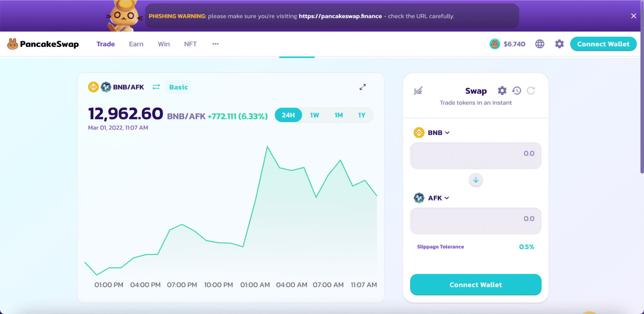Click the BNB amount input field

[x=476, y=156]
